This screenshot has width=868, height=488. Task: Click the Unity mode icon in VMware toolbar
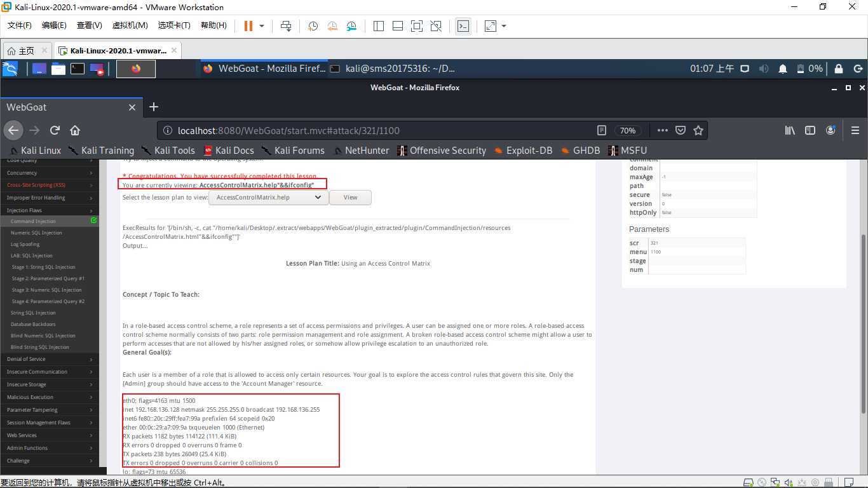pos(436,26)
